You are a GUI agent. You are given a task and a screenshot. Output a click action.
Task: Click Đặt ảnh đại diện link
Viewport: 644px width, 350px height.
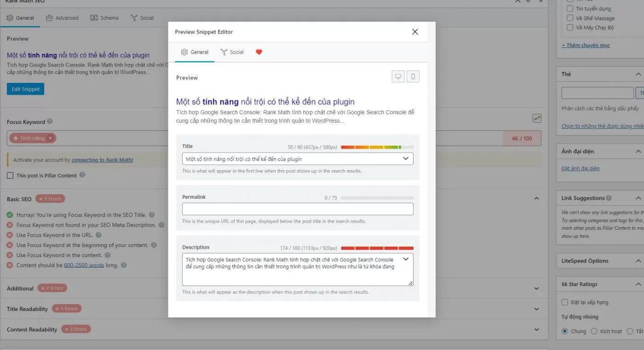coord(581,168)
